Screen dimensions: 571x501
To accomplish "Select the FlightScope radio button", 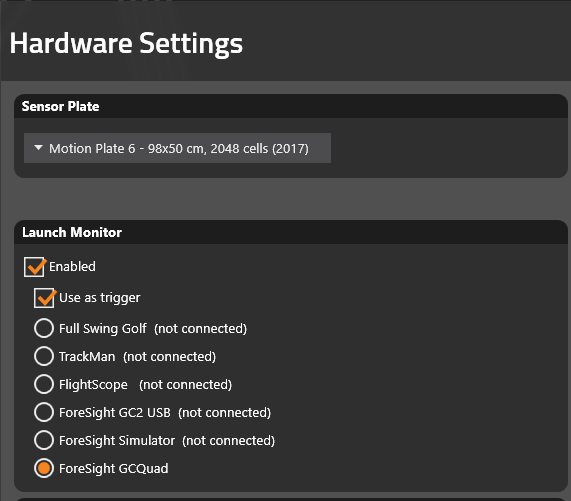I will [x=44, y=384].
